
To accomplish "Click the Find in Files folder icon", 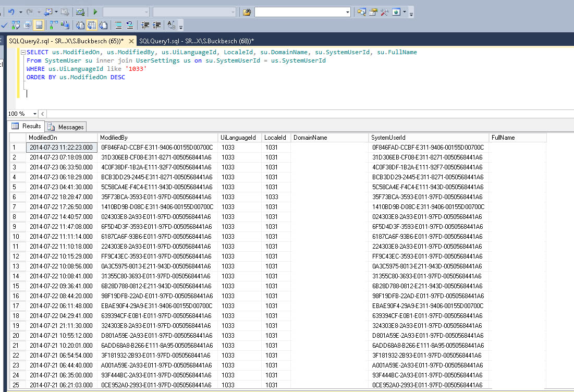I will pos(247,11).
